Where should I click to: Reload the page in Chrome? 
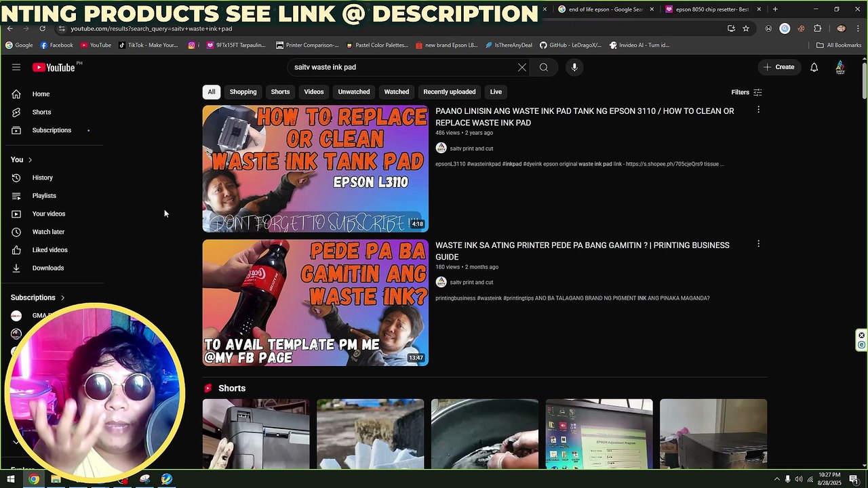point(42,28)
